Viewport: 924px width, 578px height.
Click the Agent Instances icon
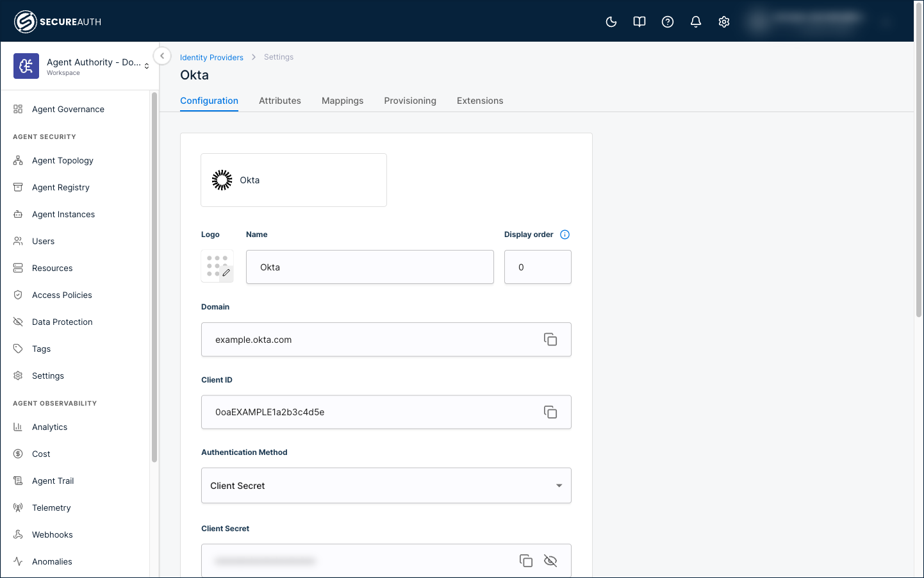click(18, 214)
